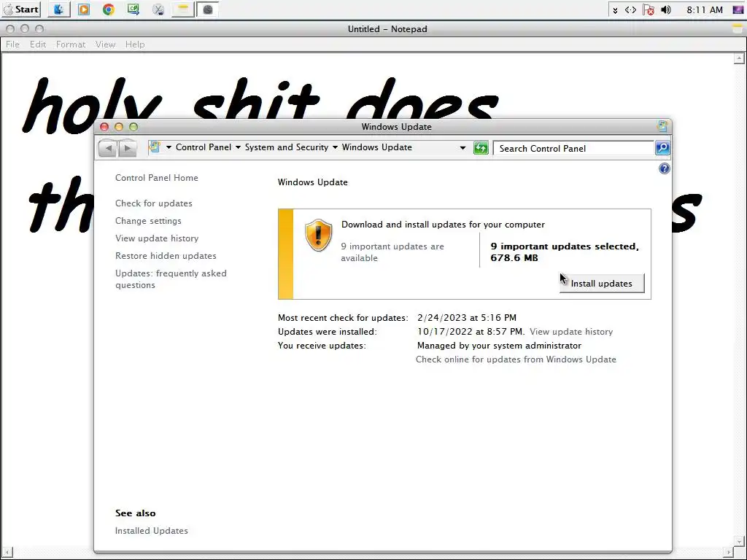Expand dropdown arrow after System and Security
747x560 pixels.
tap(335, 147)
